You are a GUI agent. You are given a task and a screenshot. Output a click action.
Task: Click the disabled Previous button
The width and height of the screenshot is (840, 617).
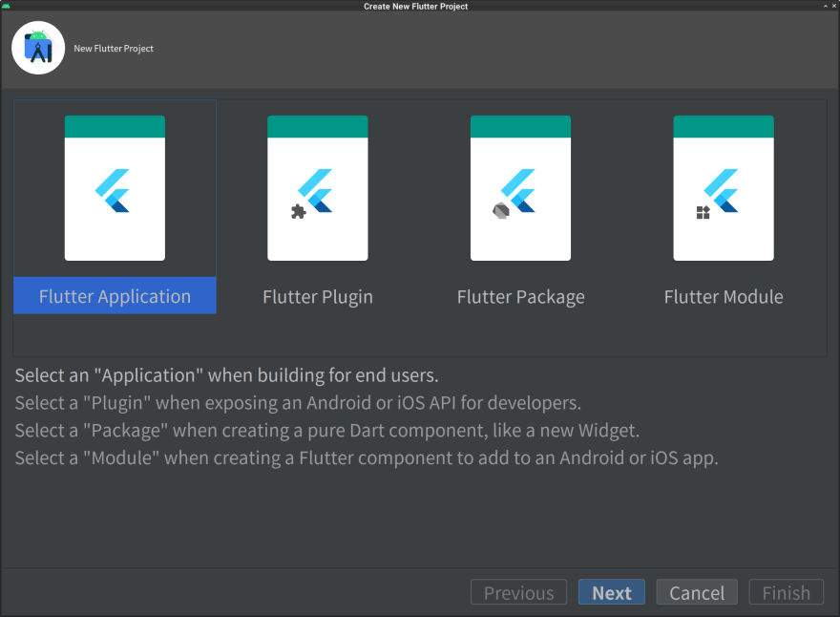pyautogui.click(x=518, y=592)
